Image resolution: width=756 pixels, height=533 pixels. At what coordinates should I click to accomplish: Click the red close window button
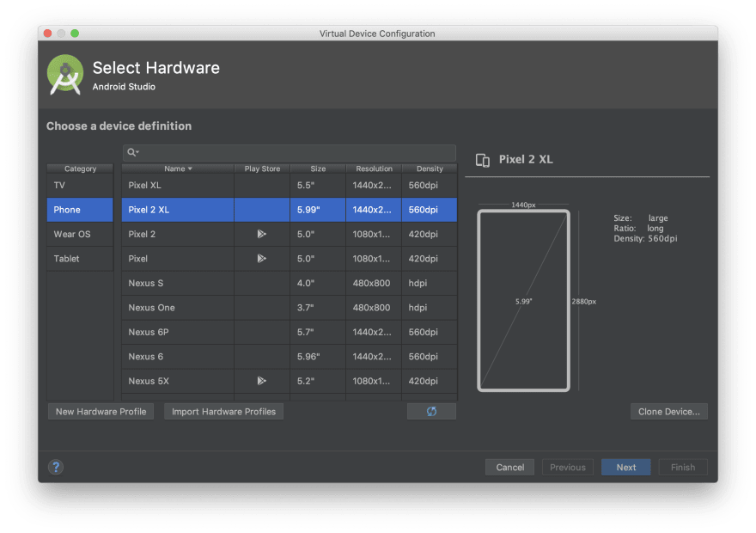point(47,34)
